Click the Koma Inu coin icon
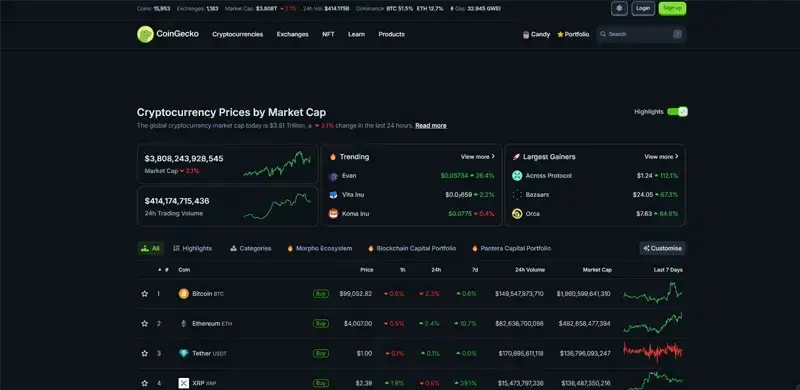Viewport: 800px width, 390px height. (333, 214)
